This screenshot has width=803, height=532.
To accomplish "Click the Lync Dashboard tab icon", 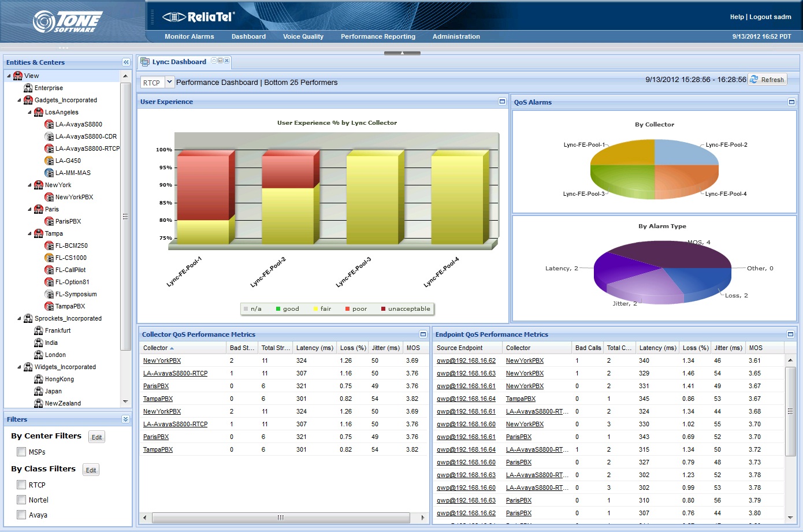I will (x=145, y=62).
